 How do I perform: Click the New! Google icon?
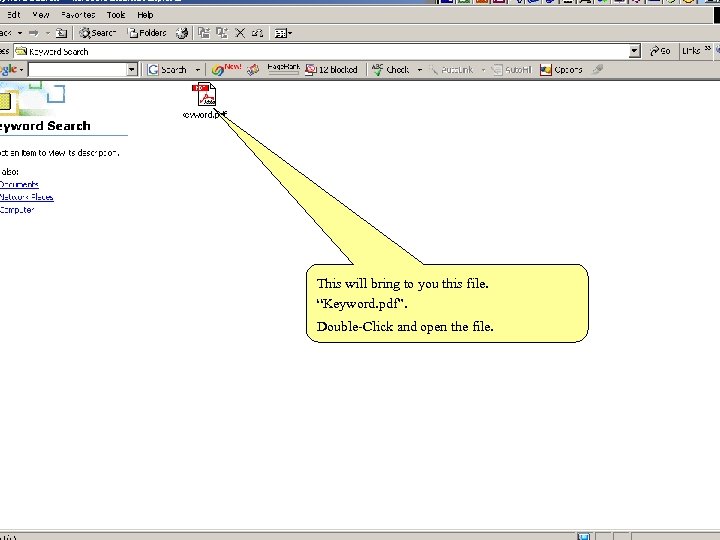(226, 70)
